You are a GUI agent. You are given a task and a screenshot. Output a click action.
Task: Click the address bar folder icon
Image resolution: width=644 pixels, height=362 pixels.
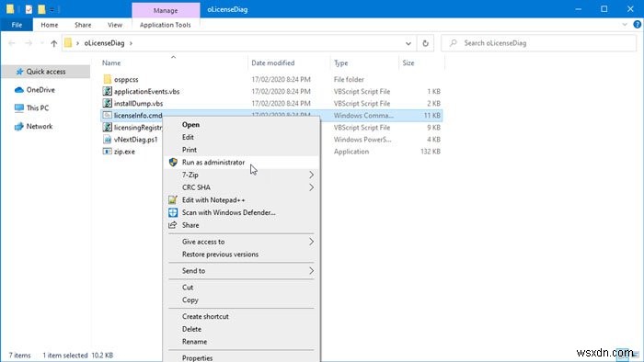(68, 42)
